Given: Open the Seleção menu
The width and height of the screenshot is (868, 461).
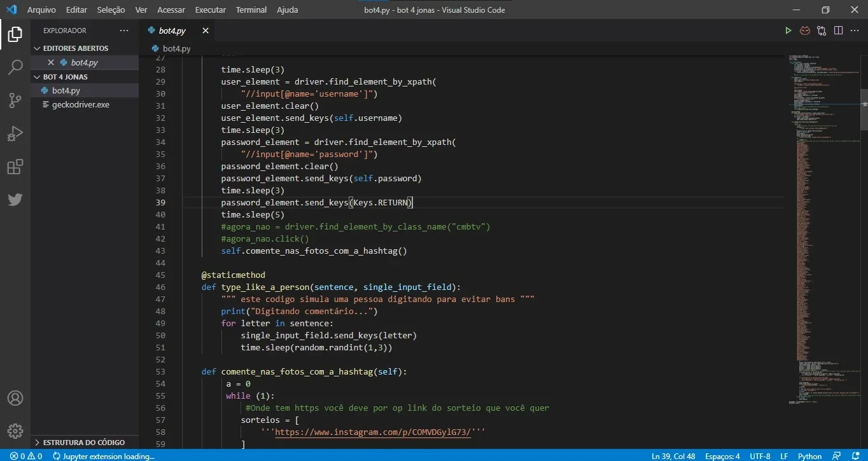Looking at the screenshot, I should (x=111, y=10).
